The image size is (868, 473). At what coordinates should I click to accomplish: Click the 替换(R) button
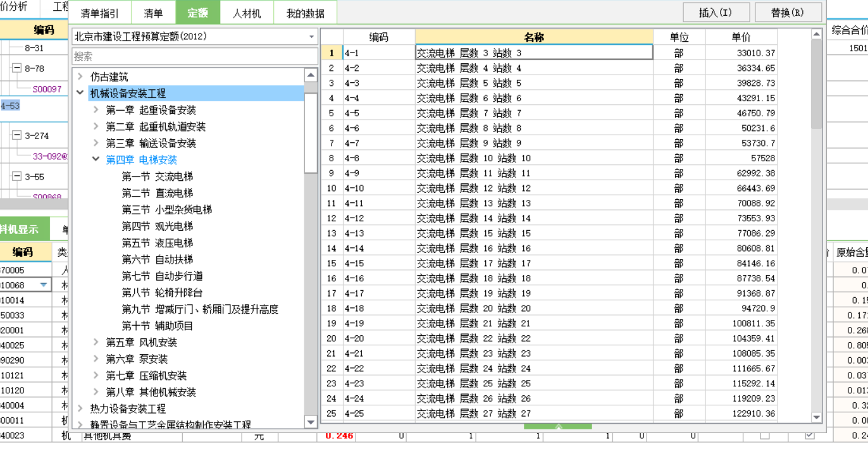[x=788, y=13]
